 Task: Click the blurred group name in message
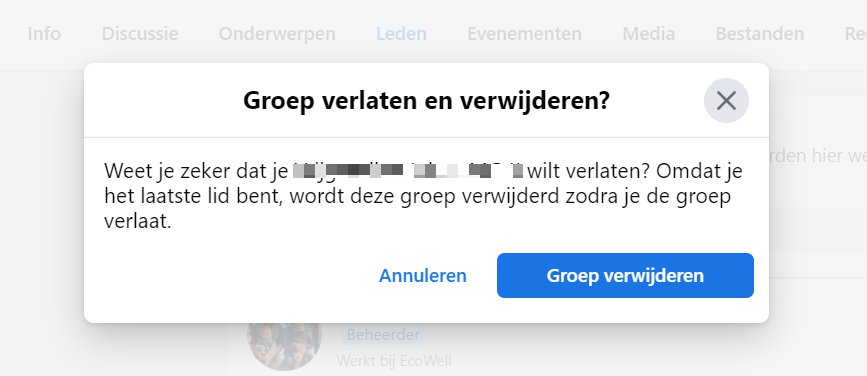408,171
